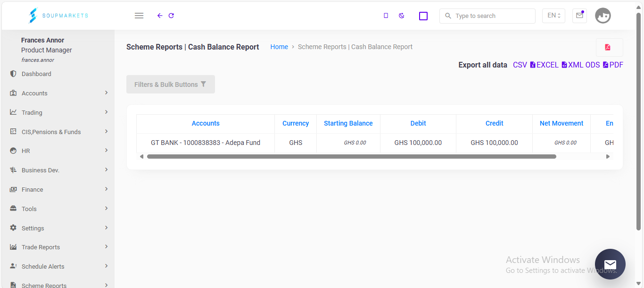Click the Trade Reports icon
This screenshot has width=644, height=288.
[x=13, y=247]
